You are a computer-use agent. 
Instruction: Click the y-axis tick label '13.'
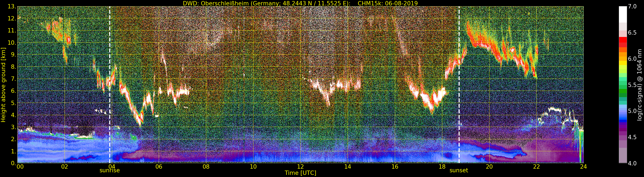pos(12,6)
